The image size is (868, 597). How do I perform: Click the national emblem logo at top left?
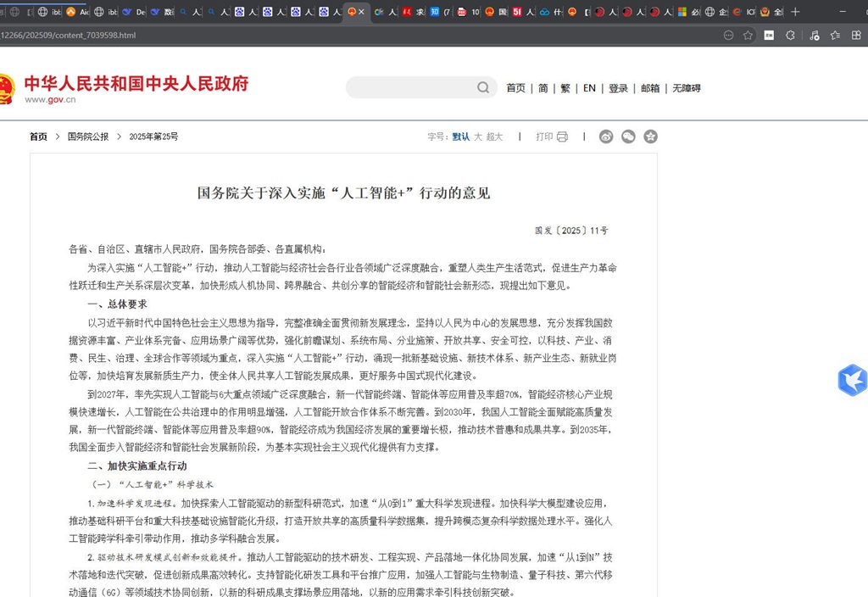(x=6, y=88)
